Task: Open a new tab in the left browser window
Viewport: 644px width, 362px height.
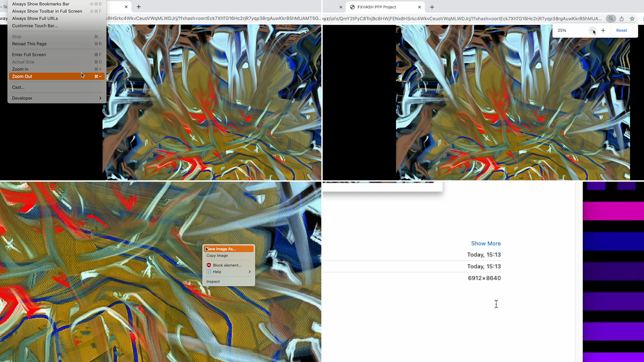Action: click(139, 7)
